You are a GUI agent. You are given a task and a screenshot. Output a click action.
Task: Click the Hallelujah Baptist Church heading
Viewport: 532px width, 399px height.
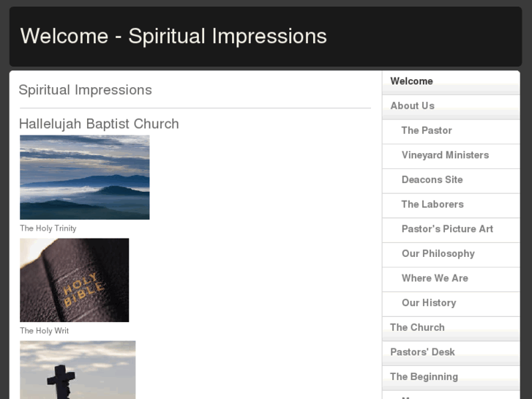pos(99,124)
